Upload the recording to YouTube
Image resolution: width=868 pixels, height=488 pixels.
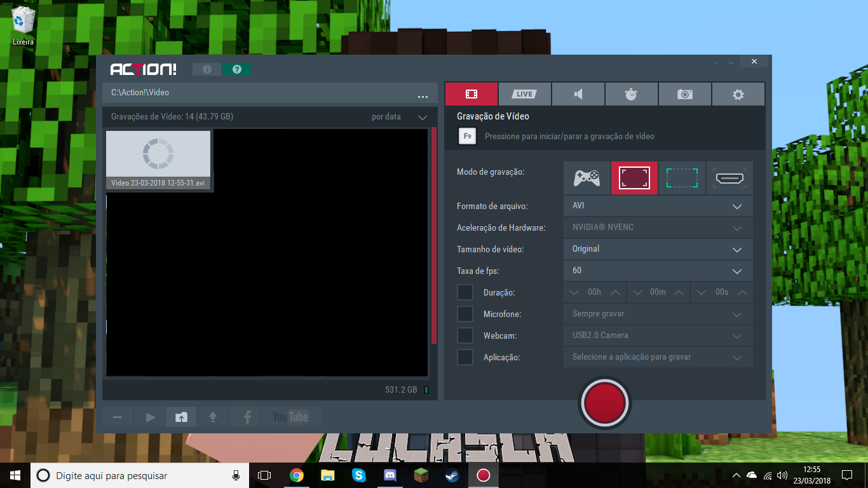(290, 417)
